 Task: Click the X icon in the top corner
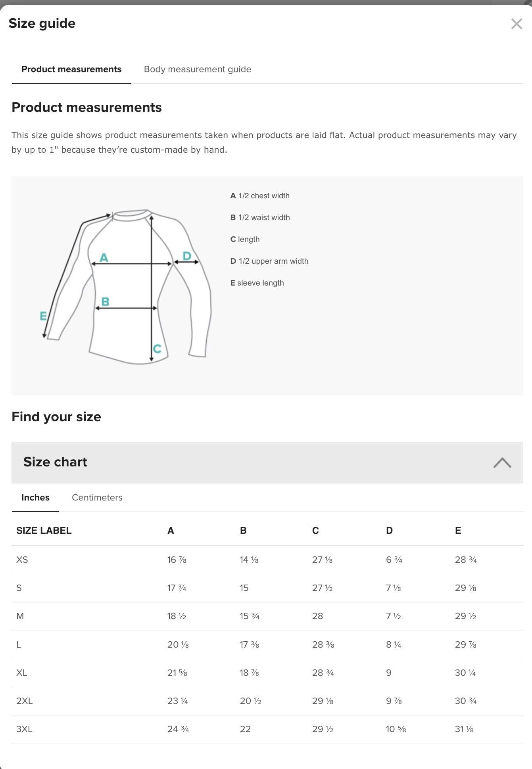(517, 24)
